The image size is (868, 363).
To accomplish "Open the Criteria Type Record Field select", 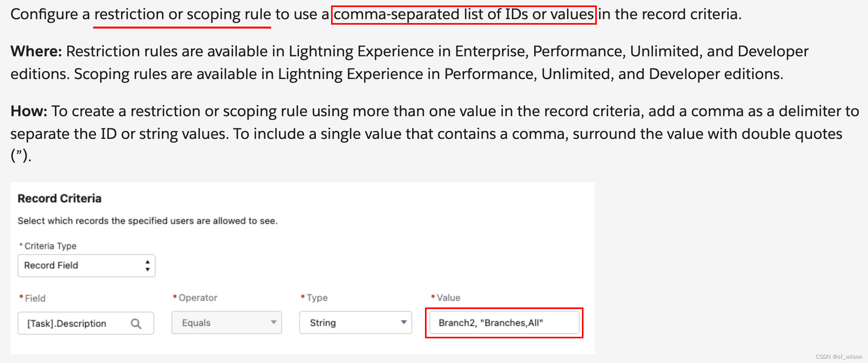I will (86, 266).
